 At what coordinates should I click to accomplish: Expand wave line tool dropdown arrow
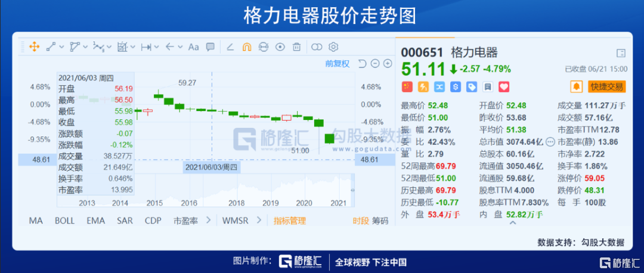tap(109, 47)
